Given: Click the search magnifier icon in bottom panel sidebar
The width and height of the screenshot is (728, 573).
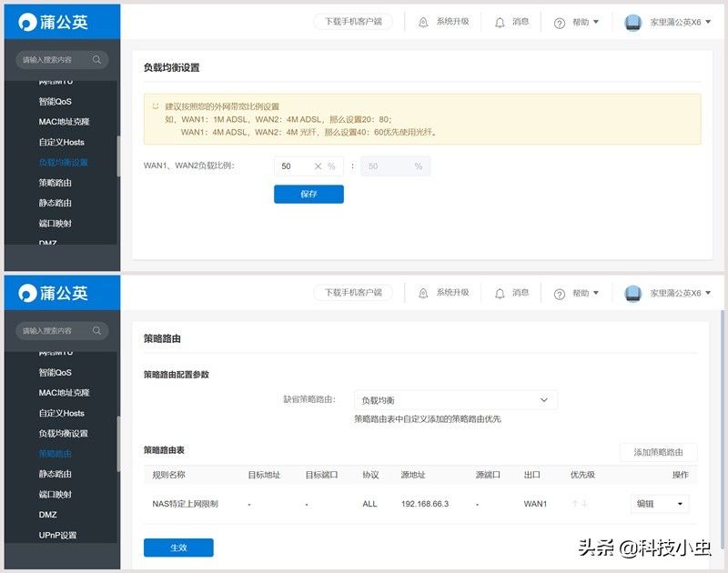Looking at the screenshot, I should click(96, 330).
